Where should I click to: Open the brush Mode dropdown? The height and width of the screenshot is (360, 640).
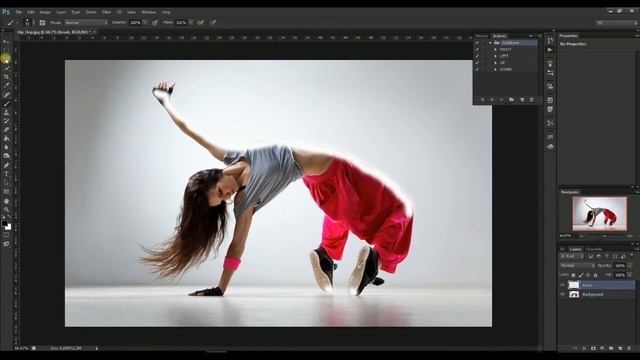coord(86,22)
